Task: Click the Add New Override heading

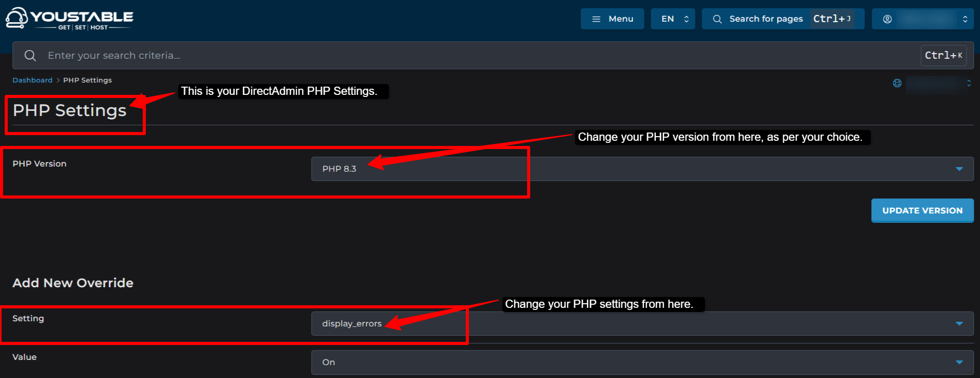Action: [73, 283]
